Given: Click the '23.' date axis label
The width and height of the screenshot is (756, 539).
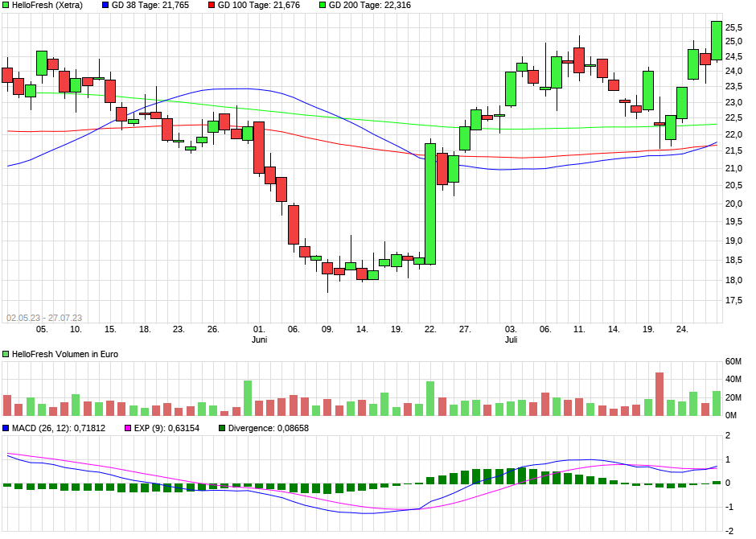Looking at the screenshot, I should [179, 329].
